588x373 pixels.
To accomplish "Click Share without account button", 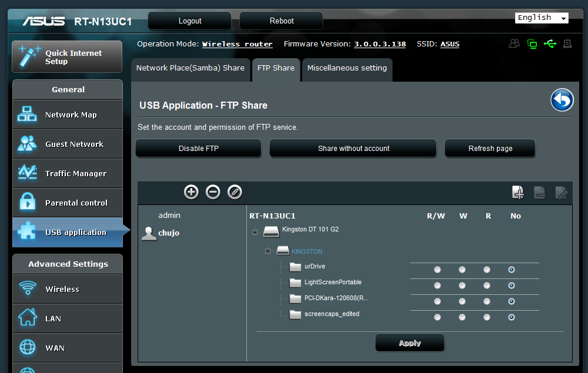I will tap(353, 148).
